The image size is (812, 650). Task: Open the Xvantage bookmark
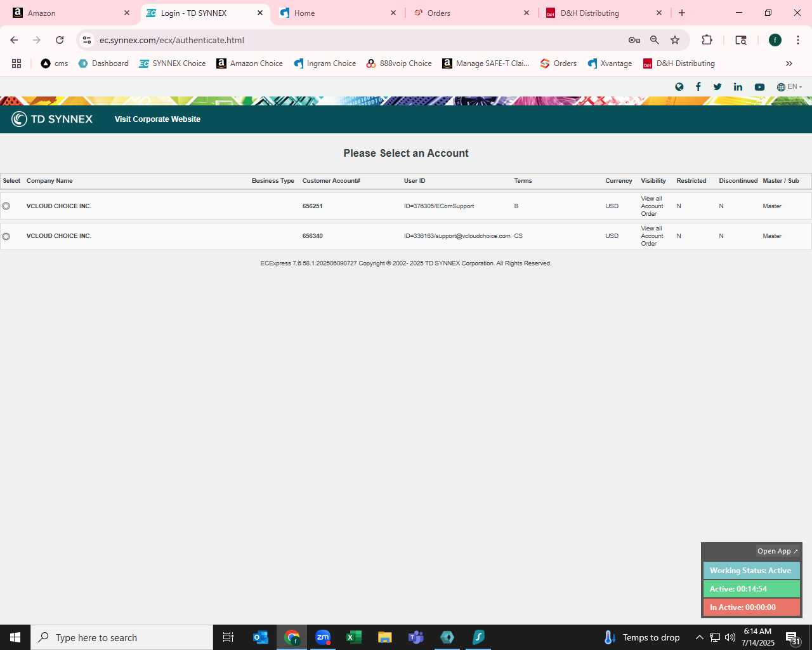click(610, 63)
